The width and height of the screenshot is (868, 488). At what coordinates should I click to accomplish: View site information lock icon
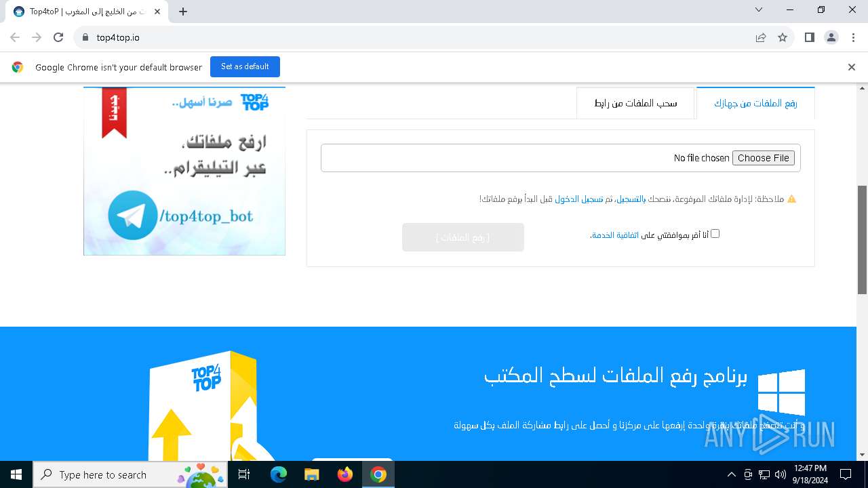[x=85, y=37]
